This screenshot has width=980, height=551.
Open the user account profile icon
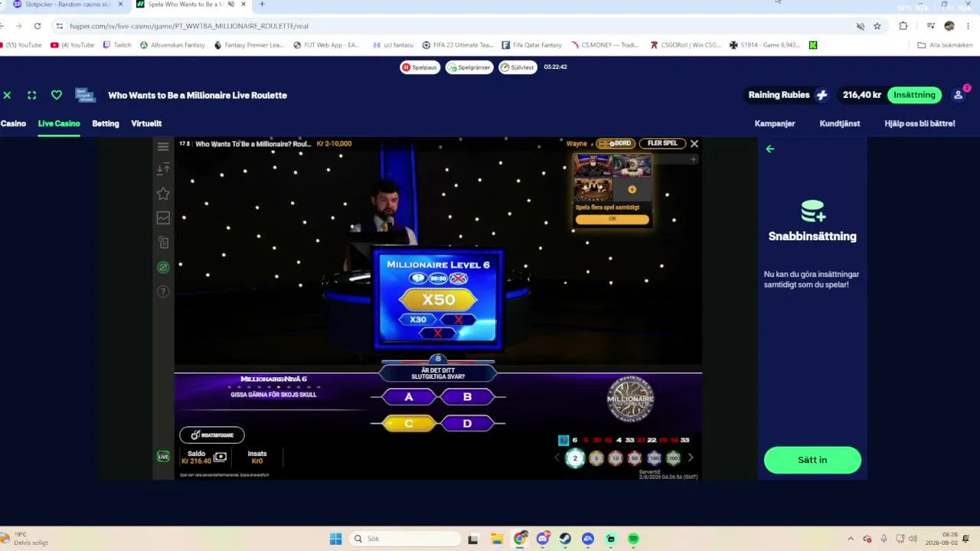point(958,95)
